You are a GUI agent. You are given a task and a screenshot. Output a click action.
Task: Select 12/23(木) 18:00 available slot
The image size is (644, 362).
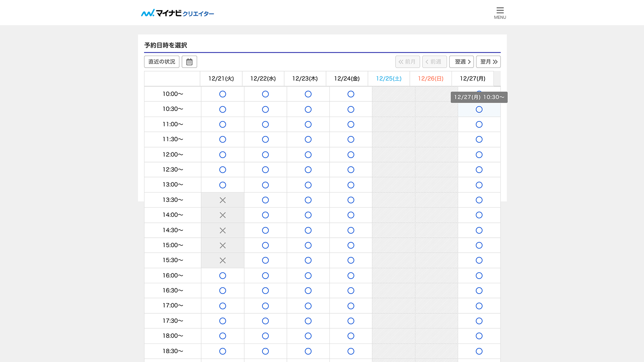coord(308,336)
